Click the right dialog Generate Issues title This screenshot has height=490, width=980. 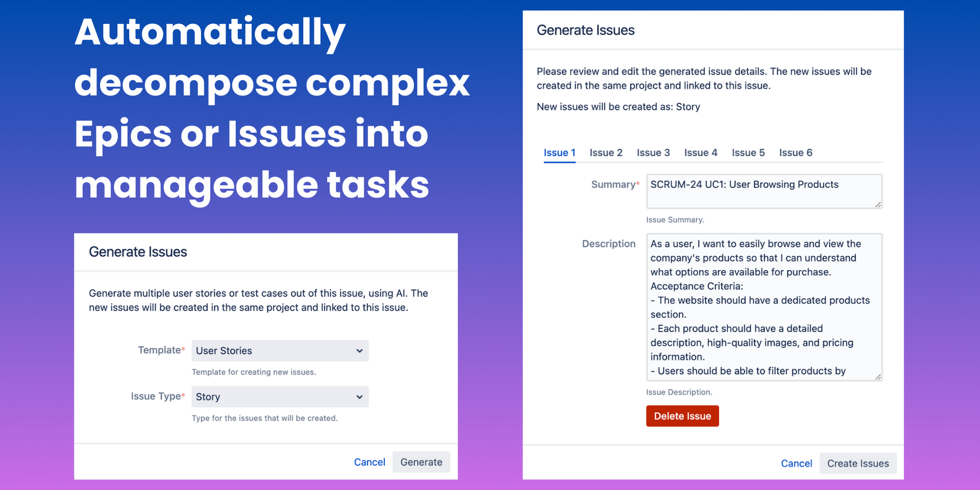[586, 30]
